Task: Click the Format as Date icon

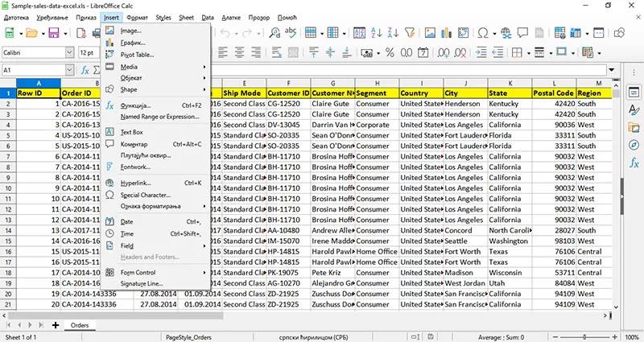Action: 423,52
